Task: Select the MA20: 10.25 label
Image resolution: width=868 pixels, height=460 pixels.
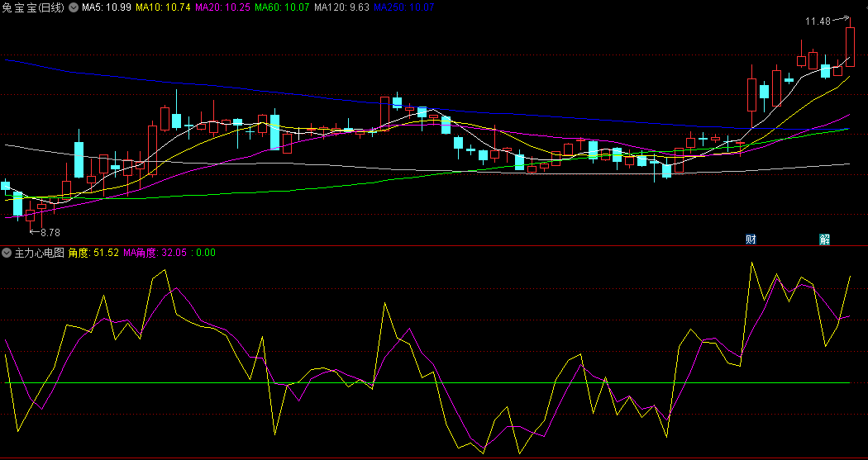Action: tap(223, 7)
